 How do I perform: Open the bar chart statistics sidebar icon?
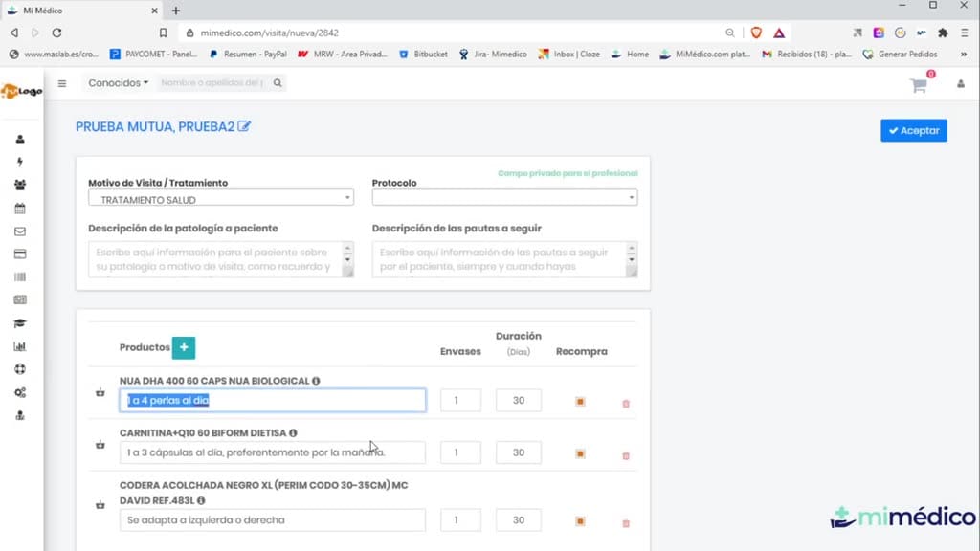20,346
